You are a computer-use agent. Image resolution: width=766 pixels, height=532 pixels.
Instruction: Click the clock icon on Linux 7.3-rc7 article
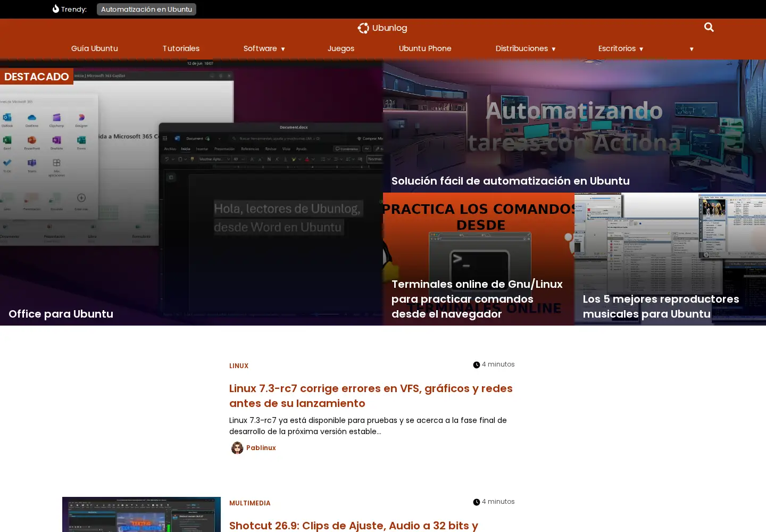477,365
